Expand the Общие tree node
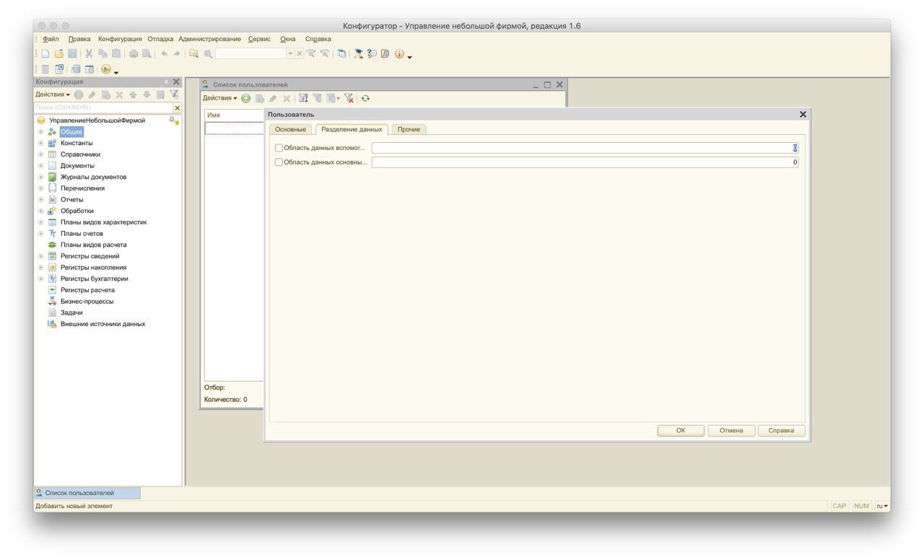The width and height of the screenshot is (924, 560). [41, 132]
